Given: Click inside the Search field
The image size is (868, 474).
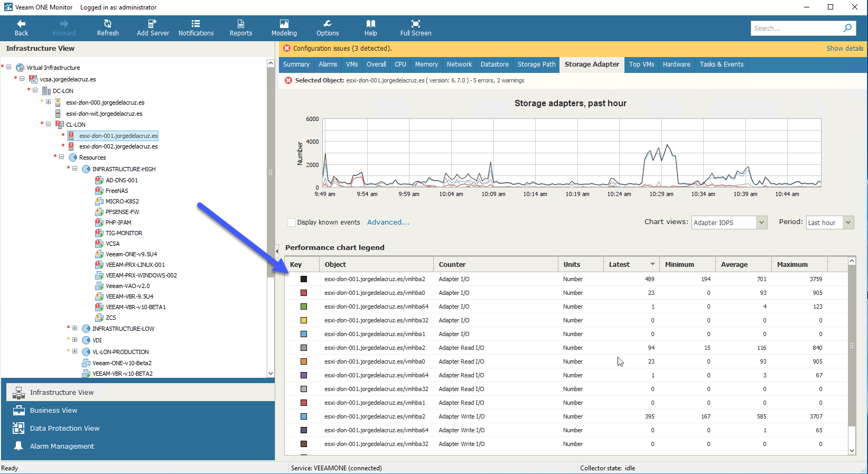Looking at the screenshot, I should tap(795, 28).
